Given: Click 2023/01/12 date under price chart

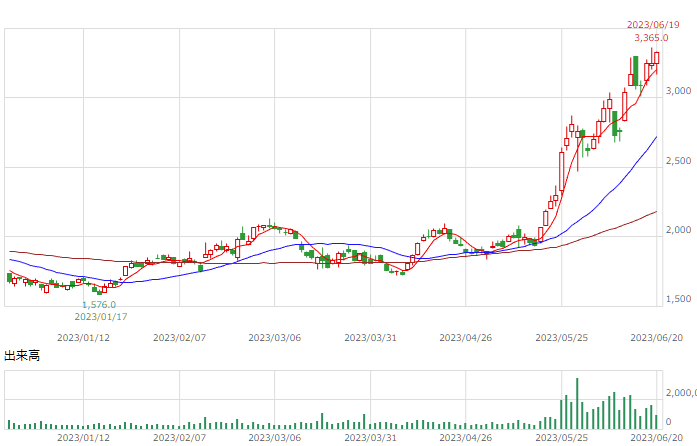Looking at the screenshot, I should tap(83, 338).
